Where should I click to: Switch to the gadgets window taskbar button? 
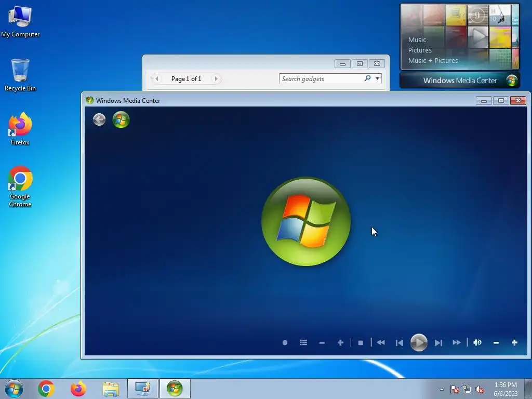(x=143, y=389)
